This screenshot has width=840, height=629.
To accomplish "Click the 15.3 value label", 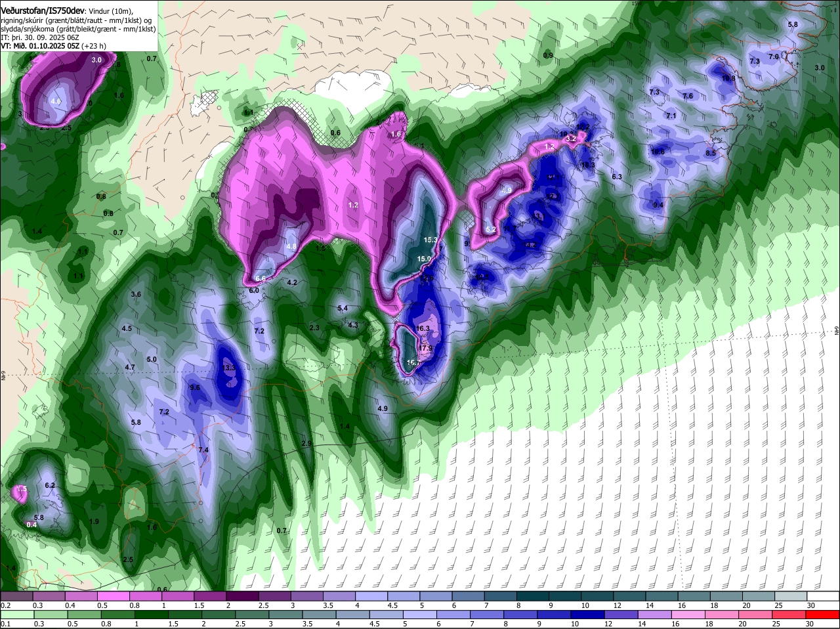I will 430,240.
